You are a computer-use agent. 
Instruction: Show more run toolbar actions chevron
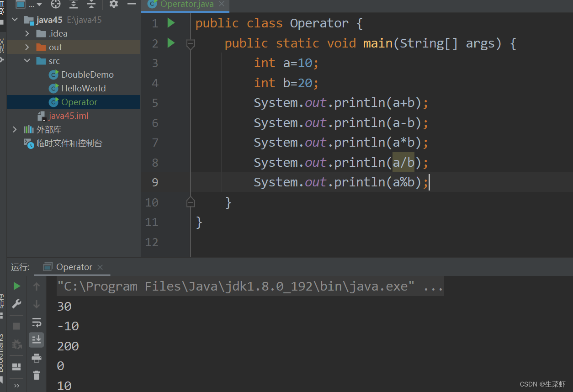16,386
